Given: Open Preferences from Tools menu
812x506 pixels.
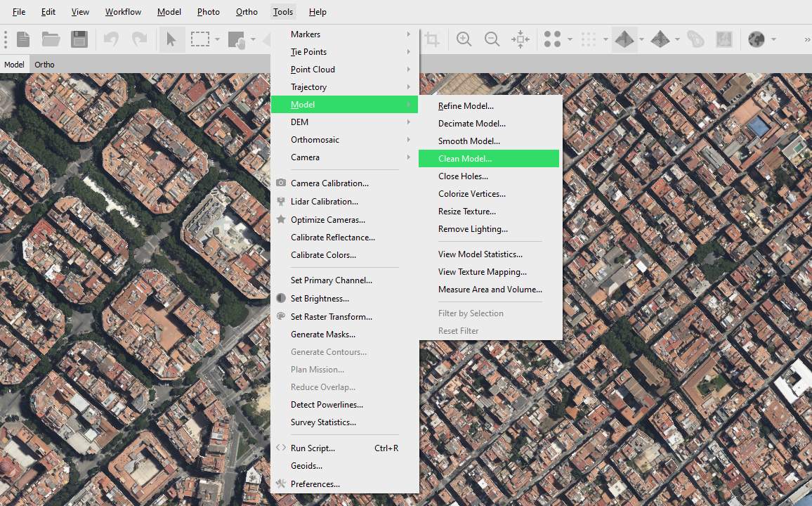Looking at the screenshot, I should pyautogui.click(x=315, y=484).
